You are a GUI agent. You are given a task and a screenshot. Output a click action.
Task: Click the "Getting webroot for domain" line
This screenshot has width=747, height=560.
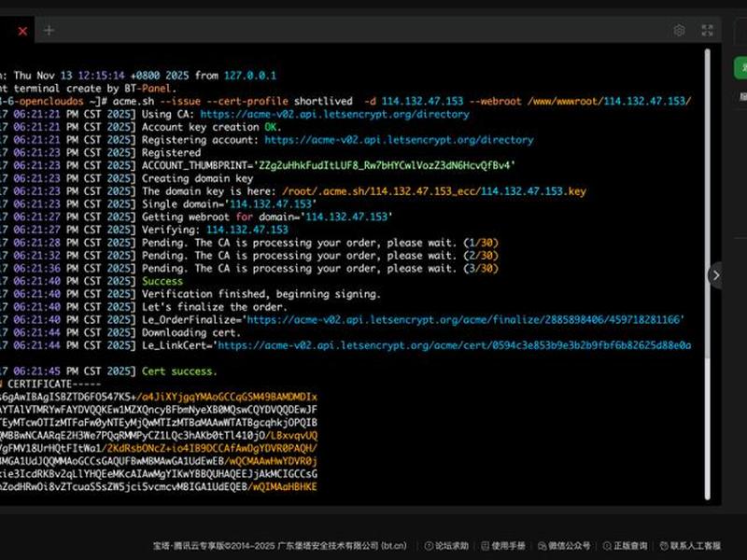[267, 217]
